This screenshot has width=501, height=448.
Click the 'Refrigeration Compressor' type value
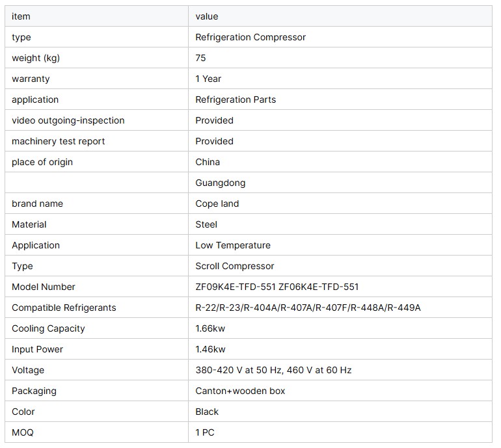pyautogui.click(x=251, y=37)
